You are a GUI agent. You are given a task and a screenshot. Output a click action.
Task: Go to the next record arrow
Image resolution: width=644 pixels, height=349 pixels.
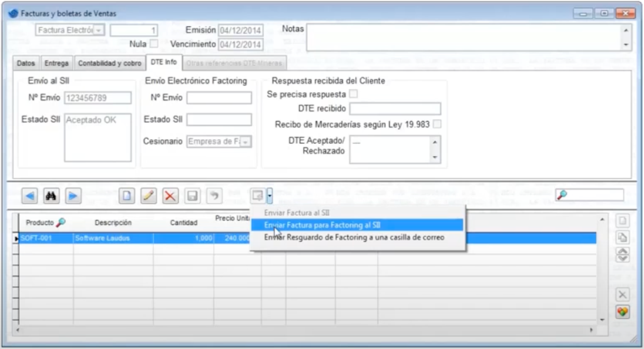click(x=73, y=196)
